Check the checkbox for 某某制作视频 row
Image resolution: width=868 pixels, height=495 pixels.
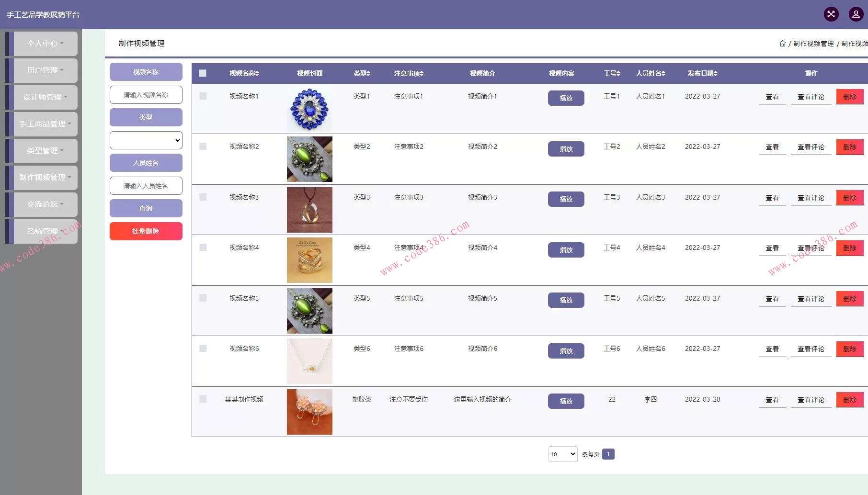pos(203,399)
